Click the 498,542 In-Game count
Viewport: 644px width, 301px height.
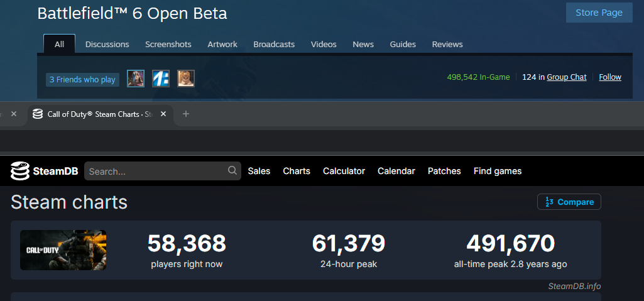pos(479,77)
